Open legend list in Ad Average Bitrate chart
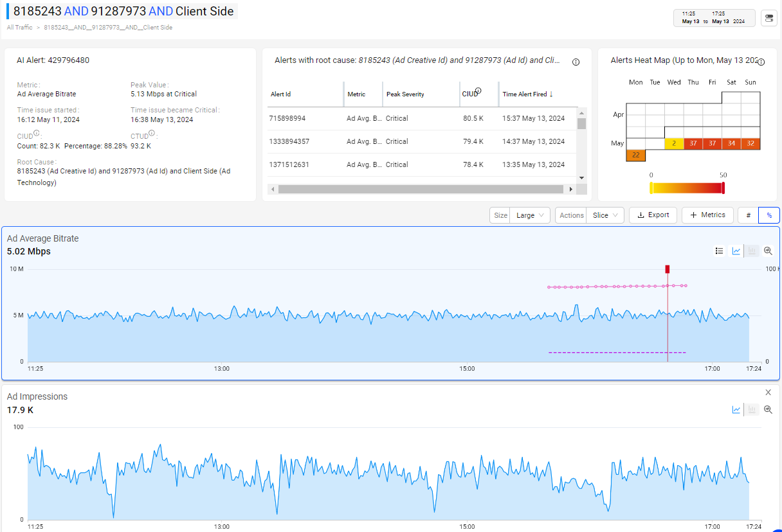This screenshot has height=532, width=782. [719, 251]
